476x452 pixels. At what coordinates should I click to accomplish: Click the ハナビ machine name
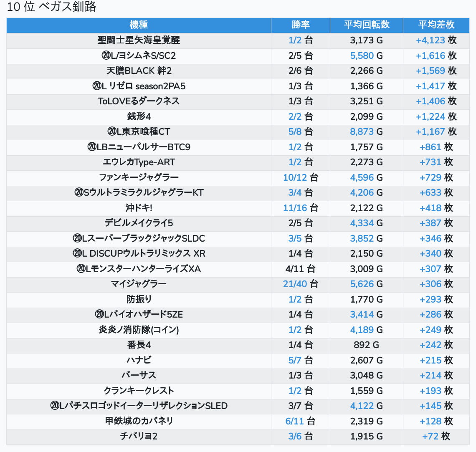point(139,360)
